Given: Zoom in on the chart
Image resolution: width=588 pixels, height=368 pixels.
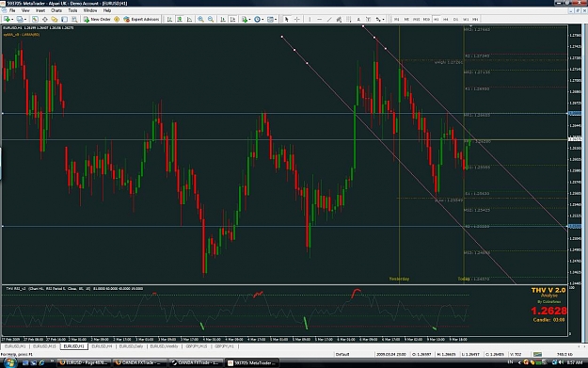Looking at the screenshot, I should [x=201, y=19].
